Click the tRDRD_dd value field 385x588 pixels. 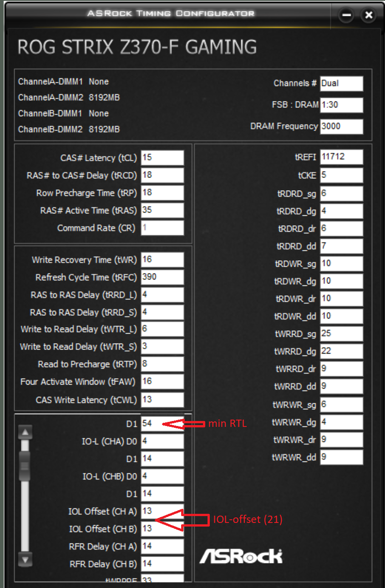[341, 246]
